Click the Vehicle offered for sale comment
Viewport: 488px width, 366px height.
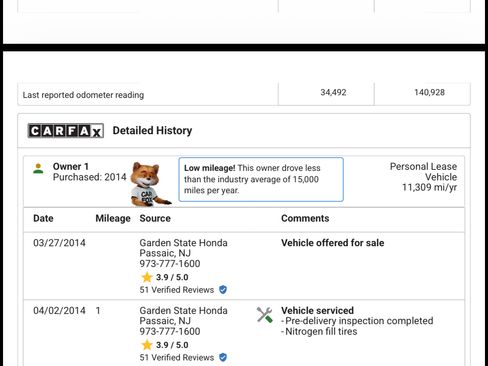point(332,243)
